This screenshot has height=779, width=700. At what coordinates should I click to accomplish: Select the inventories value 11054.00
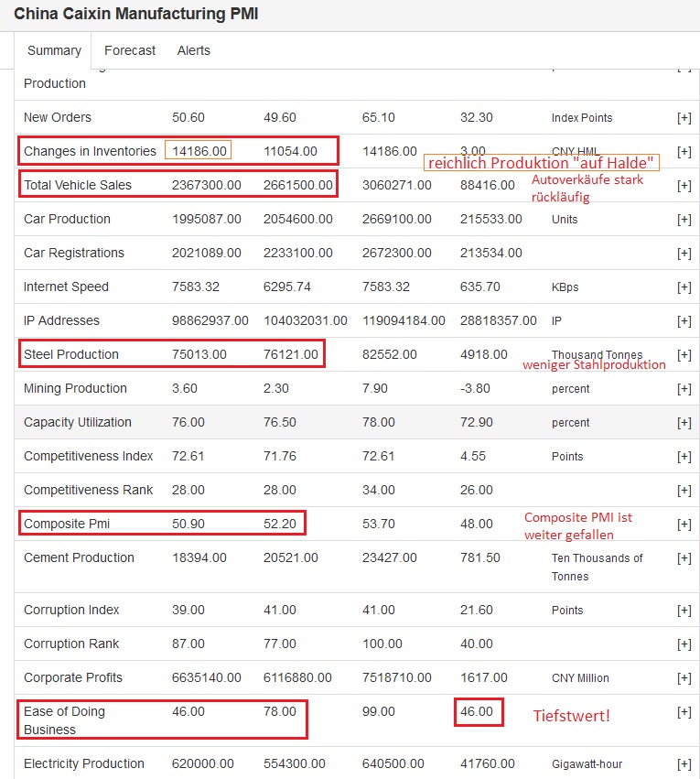click(x=290, y=151)
